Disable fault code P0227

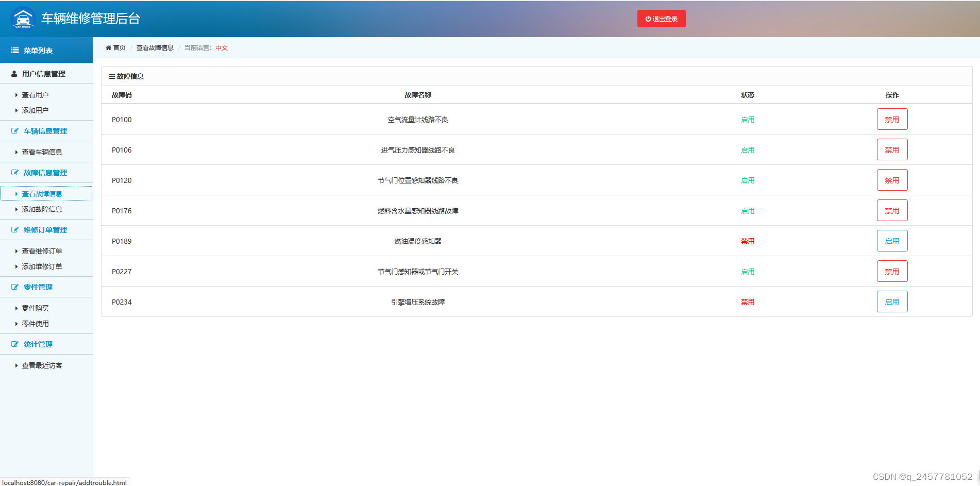[x=892, y=271]
